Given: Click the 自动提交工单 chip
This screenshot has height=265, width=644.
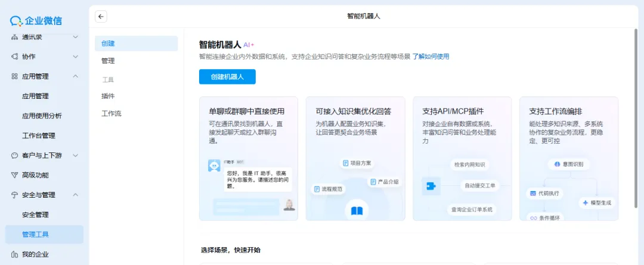Looking at the screenshot, I should point(479,186).
